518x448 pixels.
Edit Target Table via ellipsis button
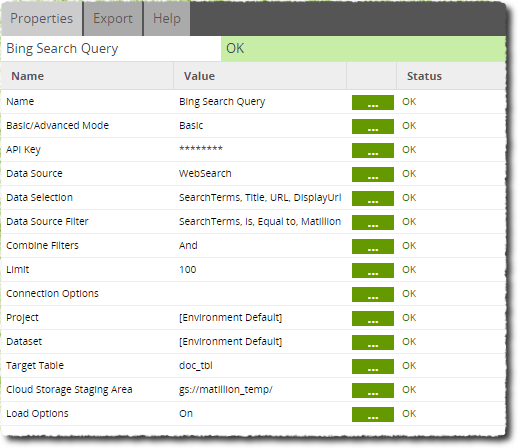(x=373, y=366)
